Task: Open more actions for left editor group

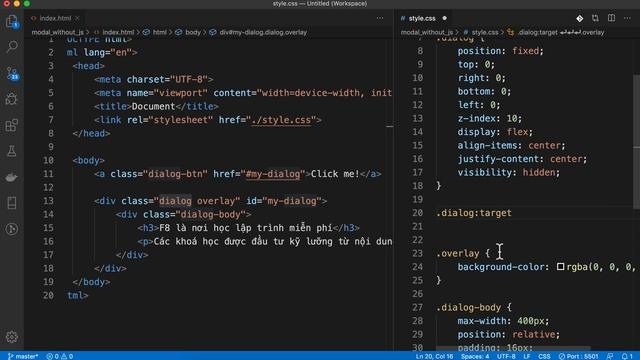Action: point(380,18)
